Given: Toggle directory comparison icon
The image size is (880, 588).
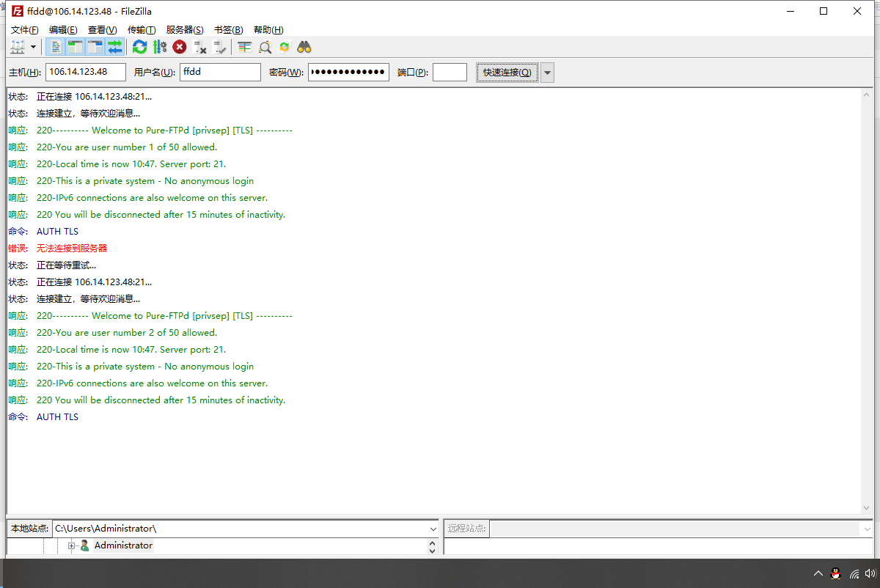Looking at the screenshot, I should pyautogui.click(x=265, y=47).
